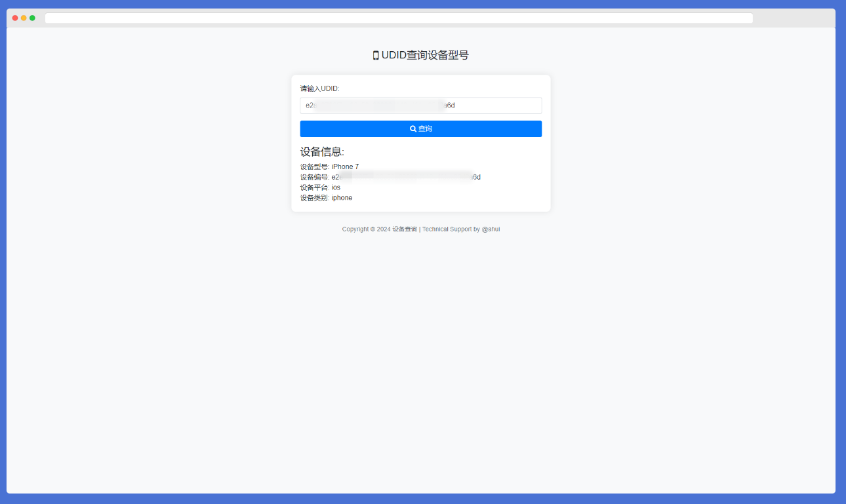Click the magnifier icon inside the 查询 button
This screenshot has height=504, width=846.
[x=412, y=128]
